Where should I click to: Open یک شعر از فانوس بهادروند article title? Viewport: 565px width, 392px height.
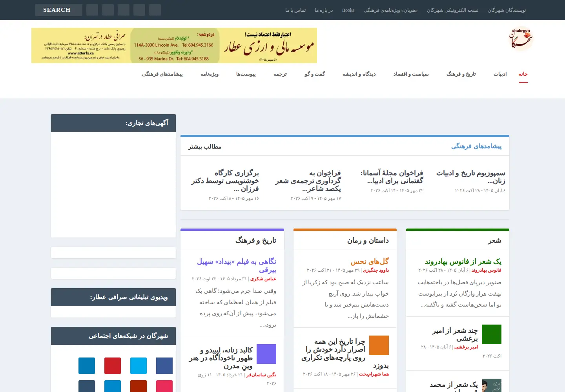(463, 261)
